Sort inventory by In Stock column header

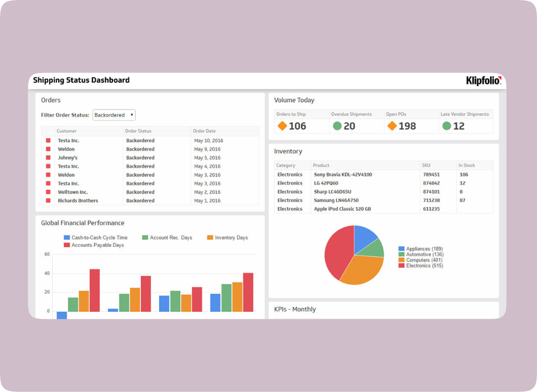pos(466,165)
